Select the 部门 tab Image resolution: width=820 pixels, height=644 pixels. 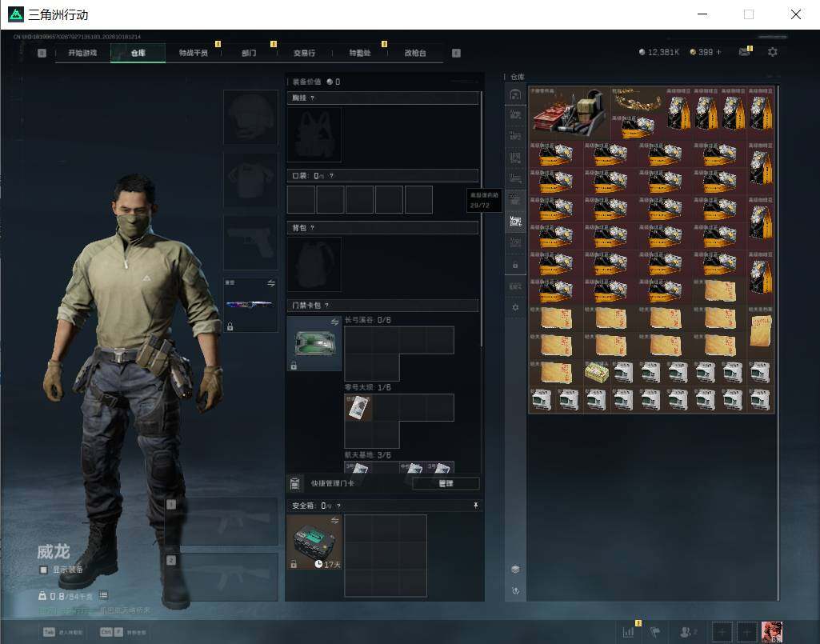pos(249,53)
